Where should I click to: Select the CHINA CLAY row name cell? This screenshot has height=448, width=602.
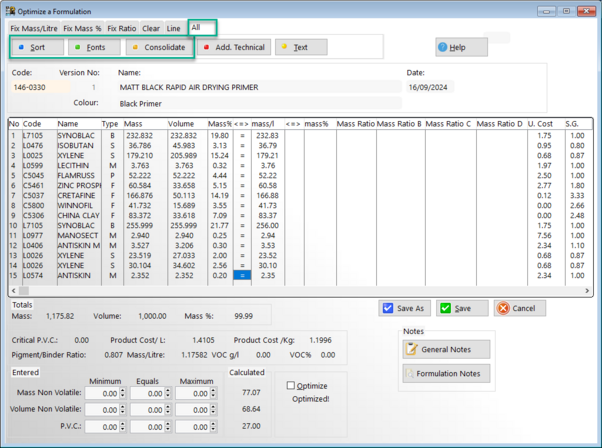pyautogui.click(x=79, y=215)
